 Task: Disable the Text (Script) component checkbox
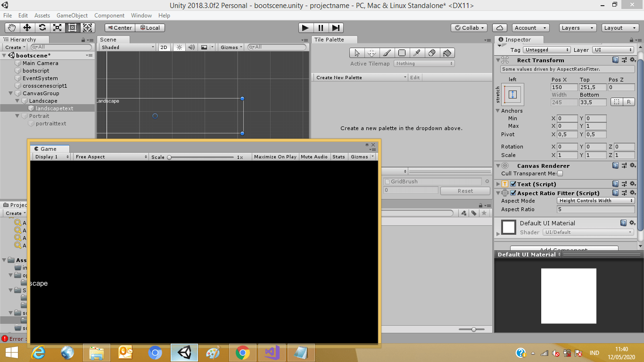(x=513, y=184)
